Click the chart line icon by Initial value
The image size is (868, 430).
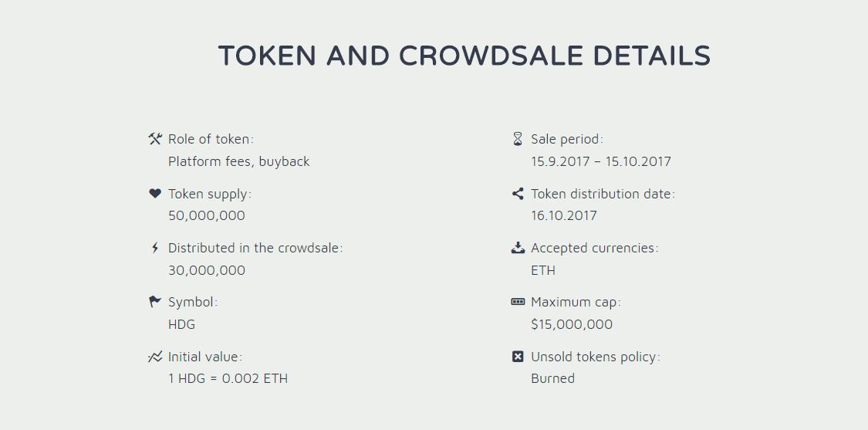(155, 357)
